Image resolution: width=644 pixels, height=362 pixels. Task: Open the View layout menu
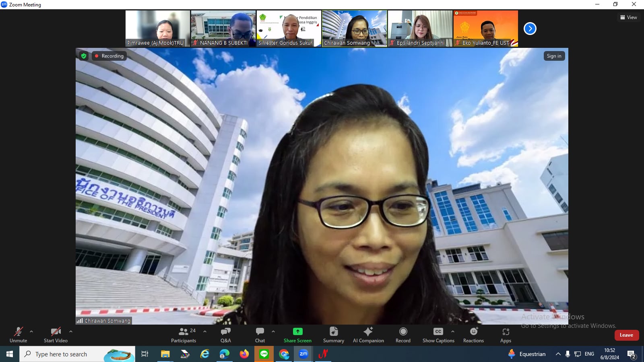point(629,17)
